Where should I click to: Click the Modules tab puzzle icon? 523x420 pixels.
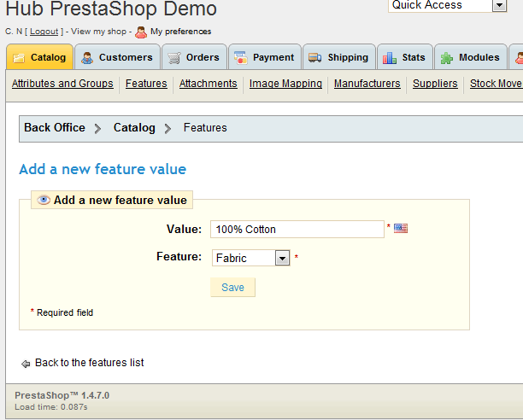447,58
